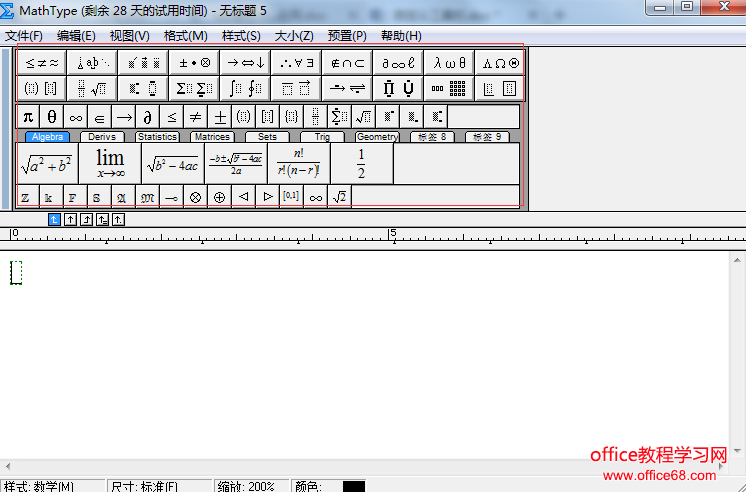Screen dimensions: 746x492
Task: Open the integral templates palette
Action: 245,89
